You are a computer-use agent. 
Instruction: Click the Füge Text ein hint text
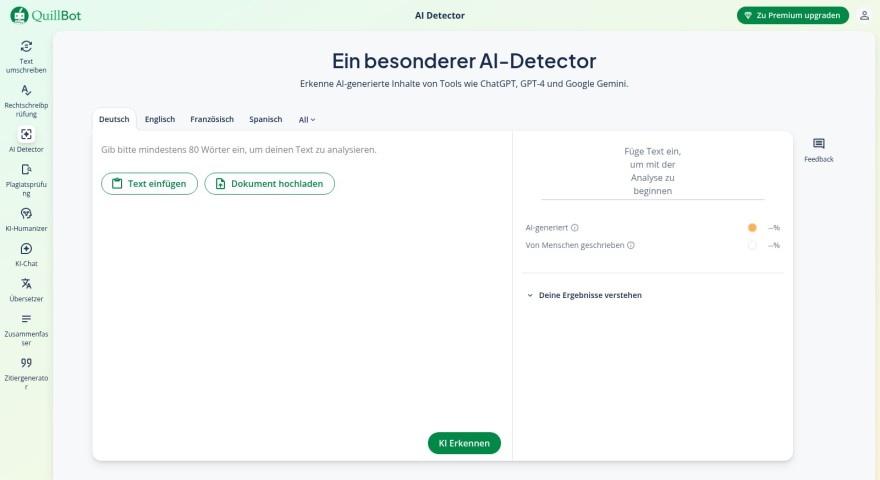[652, 171]
